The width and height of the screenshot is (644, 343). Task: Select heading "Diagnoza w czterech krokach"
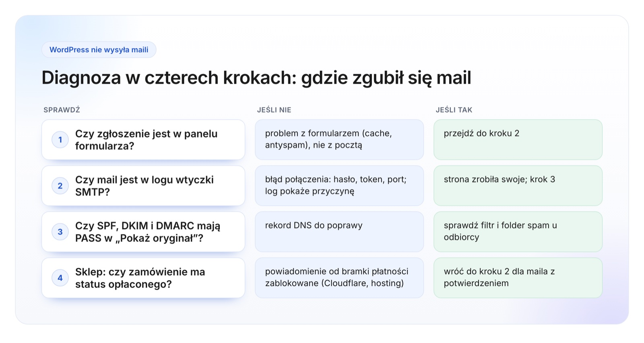point(256,78)
